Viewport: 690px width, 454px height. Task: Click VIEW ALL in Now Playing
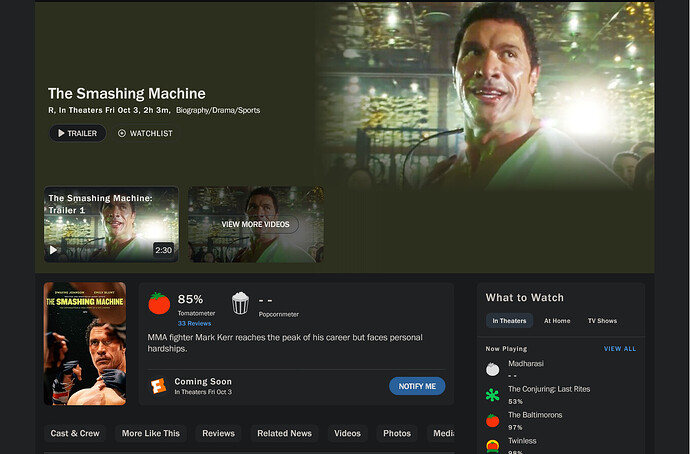[x=620, y=349]
